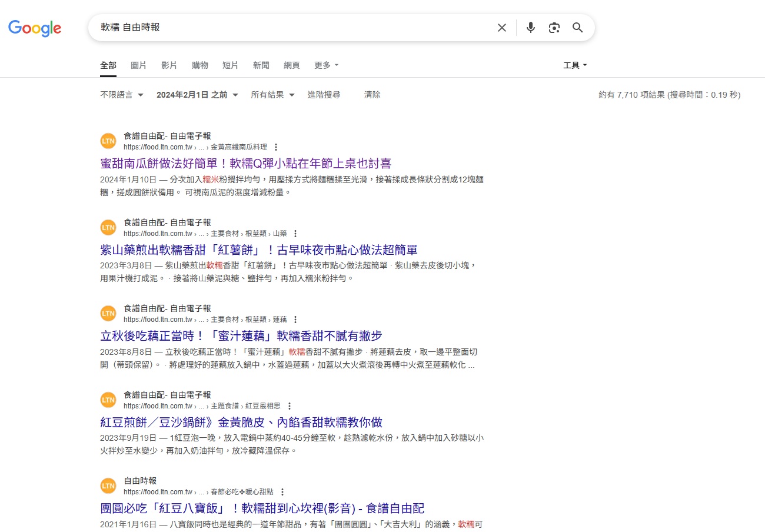Click the 進階搜尋 link

tap(324, 95)
